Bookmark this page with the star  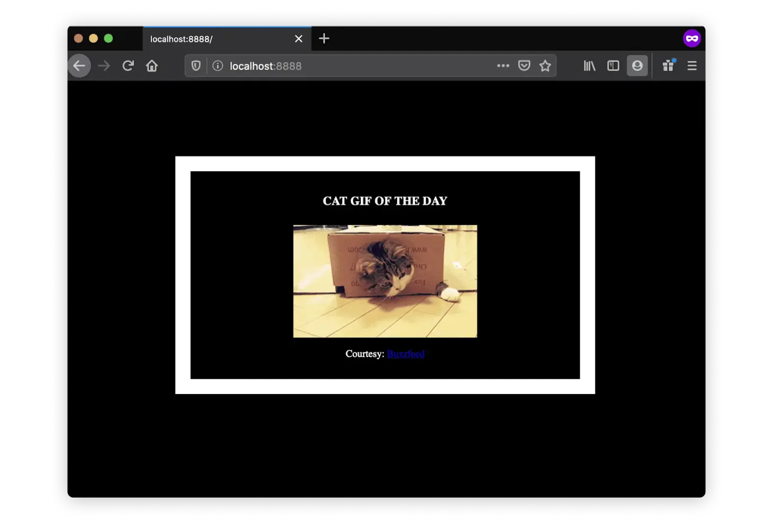point(545,66)
